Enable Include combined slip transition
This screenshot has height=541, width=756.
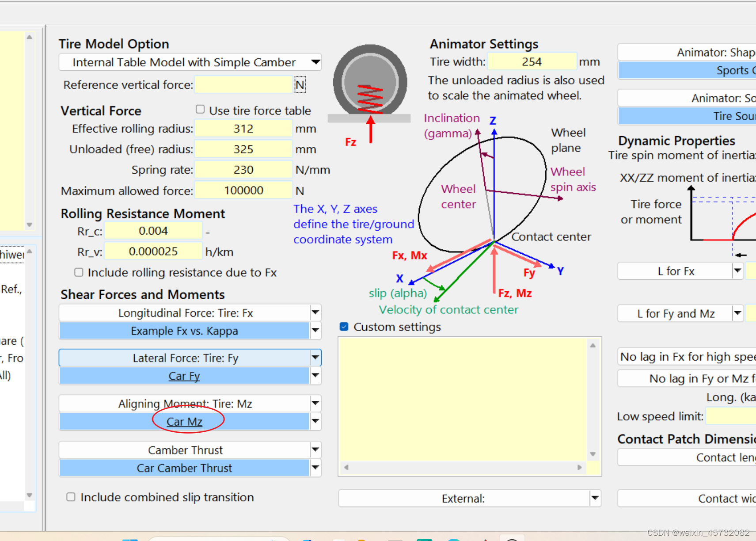tap(71, 497)
